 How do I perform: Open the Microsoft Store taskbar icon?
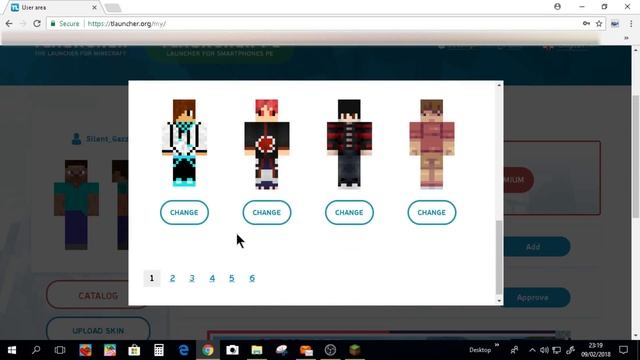pos(134,350)
